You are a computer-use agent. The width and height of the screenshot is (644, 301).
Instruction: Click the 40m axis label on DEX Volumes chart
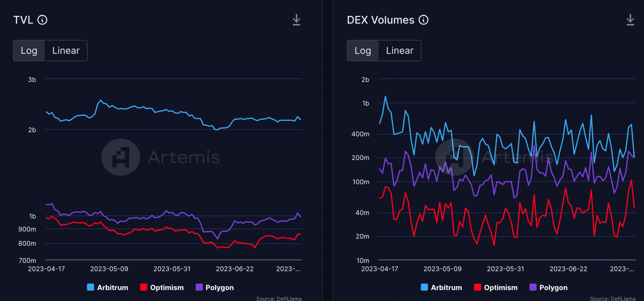click(363, 213)
